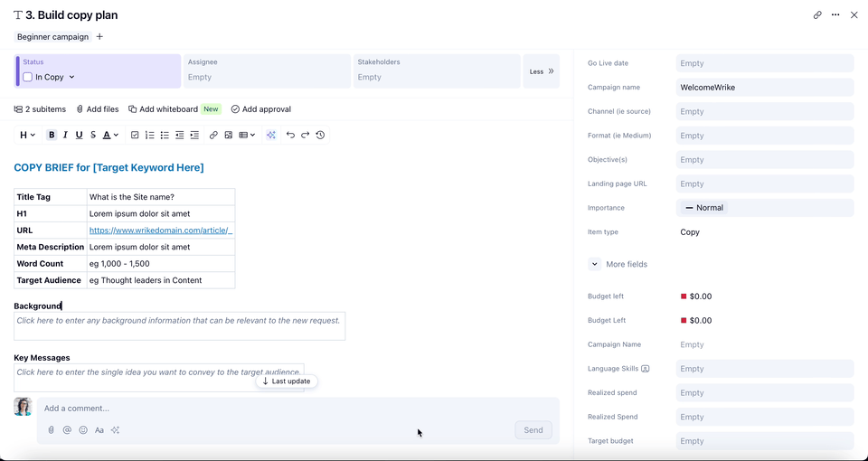This screenshot has width=868, height=461.
Task: Fill in the Target budget field
Action: [x=765, y=441]
